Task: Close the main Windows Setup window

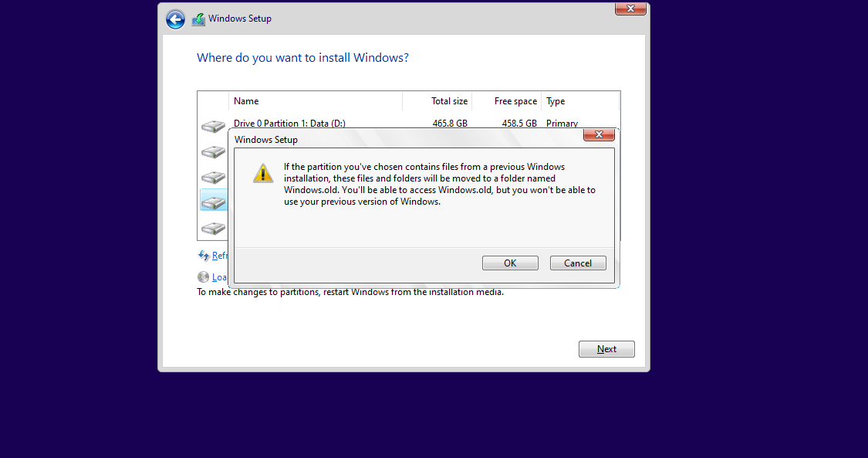Action: coord(630,8)
